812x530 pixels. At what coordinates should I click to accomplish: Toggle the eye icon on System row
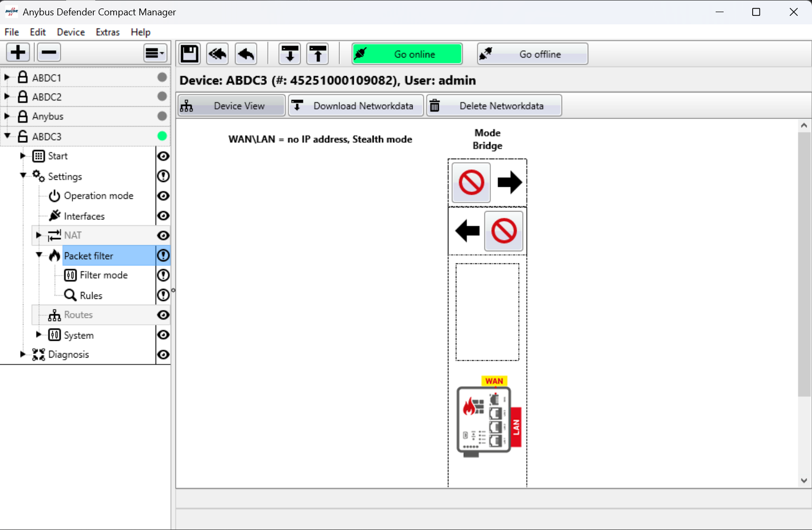tap(164, 335)
